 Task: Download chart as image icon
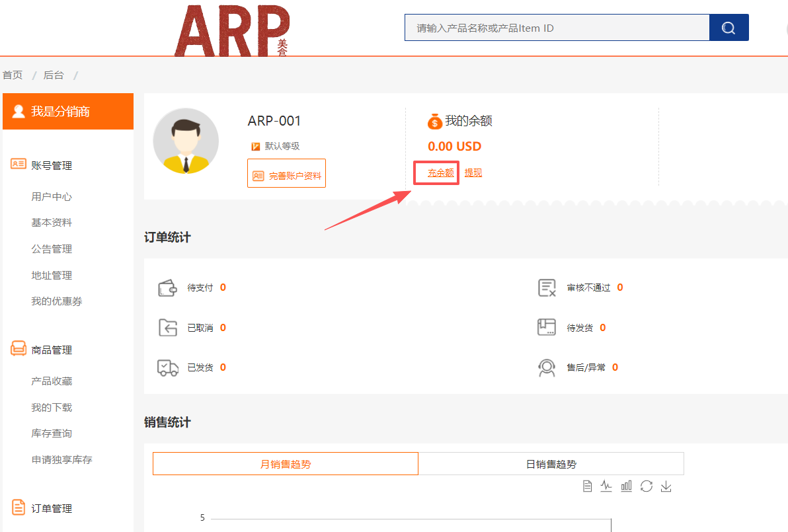[x=666, y=486]
